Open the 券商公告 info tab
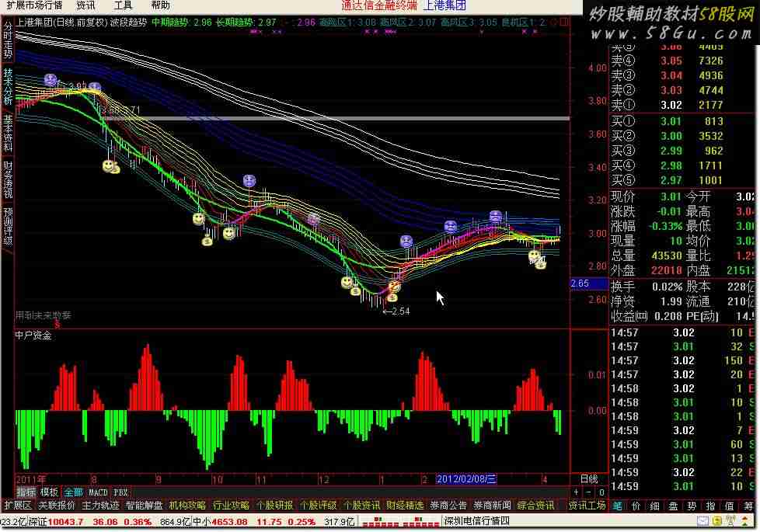The width and height of the screenshot is (760, 532). pos(448,506)
